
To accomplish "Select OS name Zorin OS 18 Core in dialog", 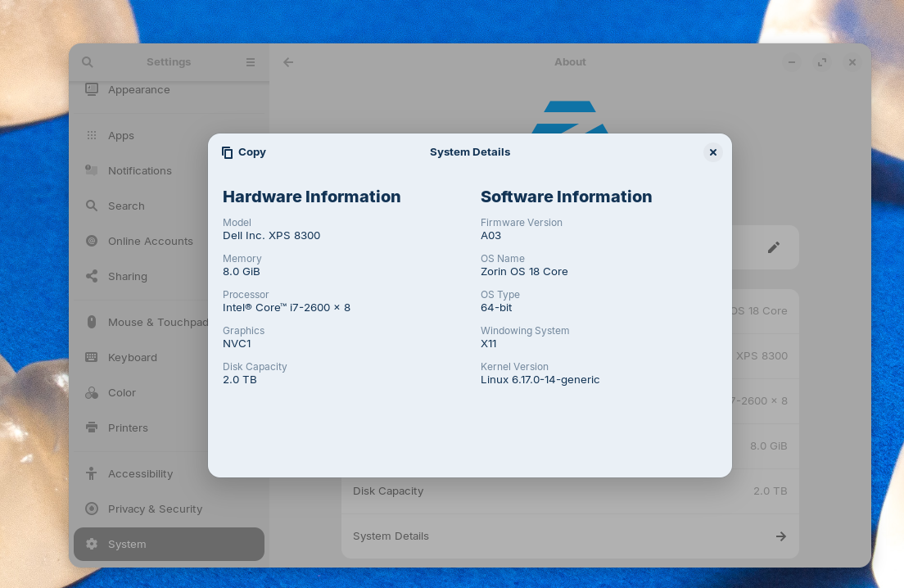I will (524, 272).
